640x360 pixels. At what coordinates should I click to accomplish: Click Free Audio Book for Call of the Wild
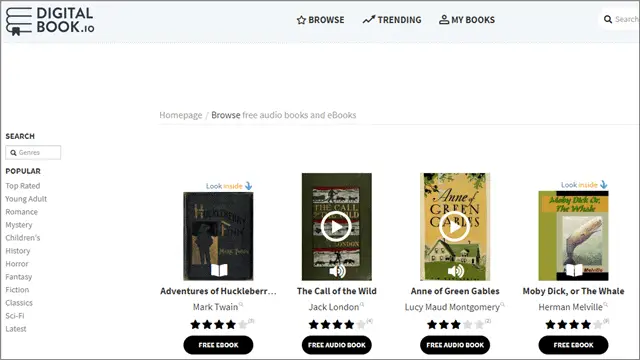[337, 345]
